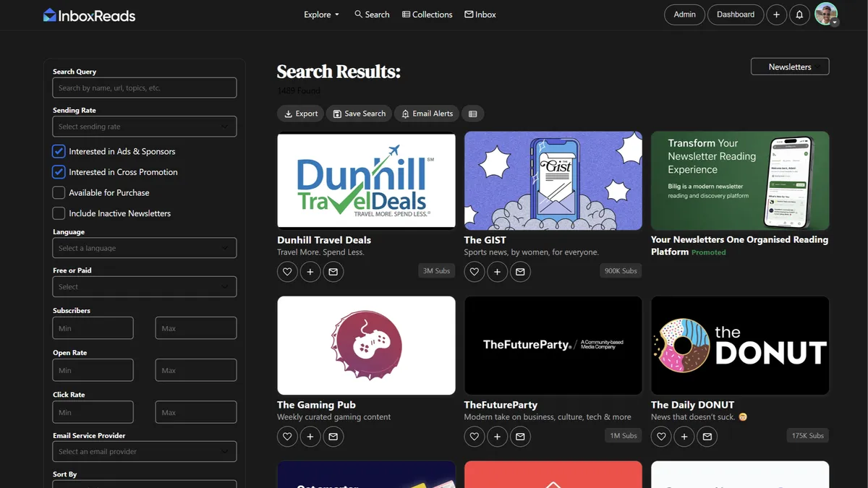Uncheck Interested in Ads & Sponsors
Screen dimensions: 868x488
[59, 151]
